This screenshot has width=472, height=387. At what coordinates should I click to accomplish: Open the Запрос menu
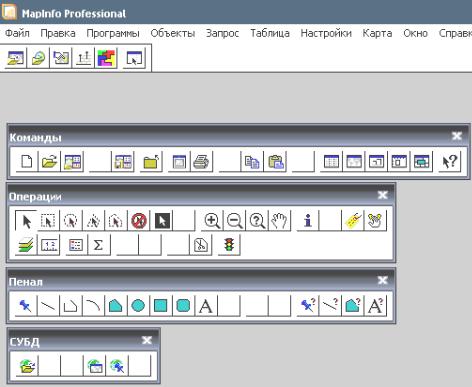pyautogui.click(x=222, y=33)
